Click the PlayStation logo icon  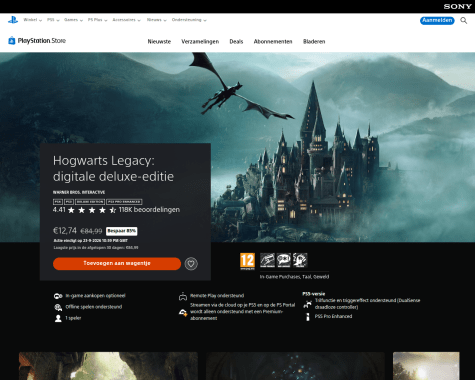click(13, 20)
